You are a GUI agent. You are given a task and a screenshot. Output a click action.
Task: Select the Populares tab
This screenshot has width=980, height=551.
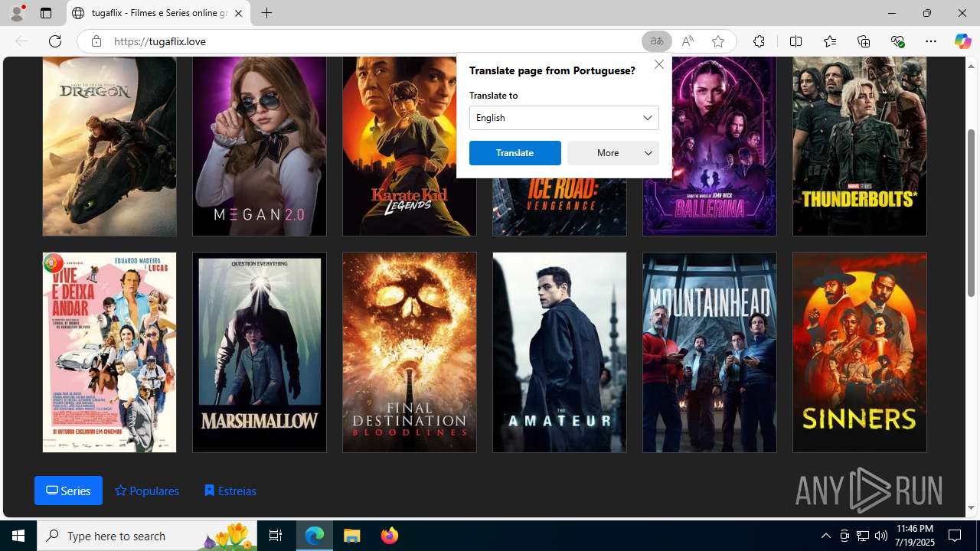(x=147, y=491)
